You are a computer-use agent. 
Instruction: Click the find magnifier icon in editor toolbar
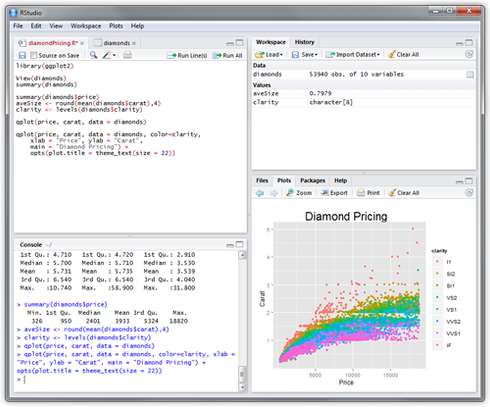click(x=94, y=55)
